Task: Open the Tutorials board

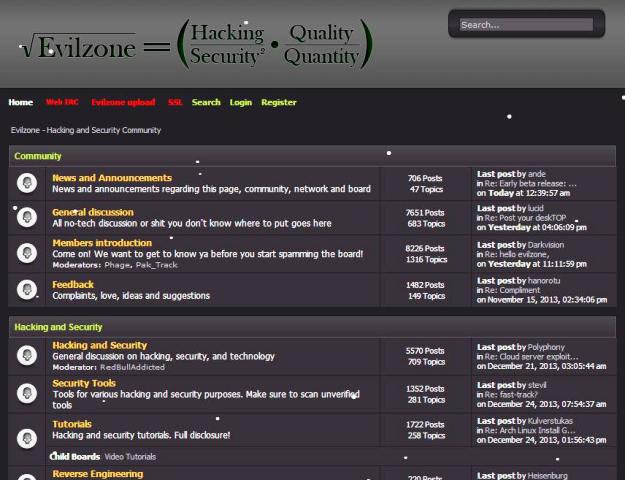Action: [x=72, y=424]
